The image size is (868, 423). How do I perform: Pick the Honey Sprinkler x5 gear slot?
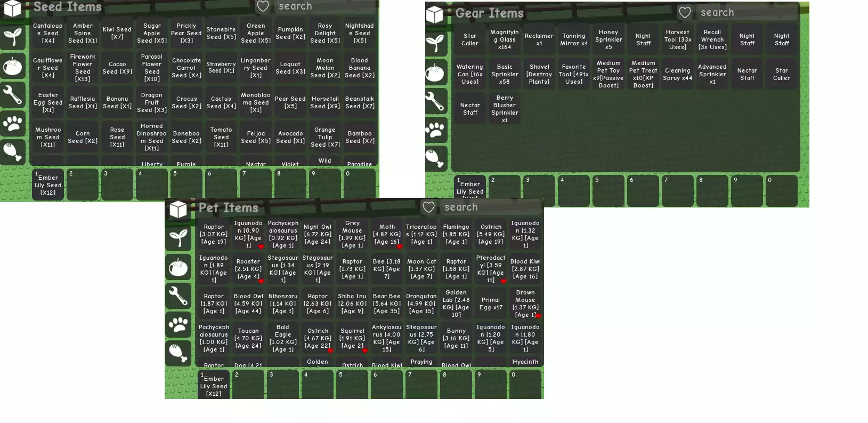click(609, 39)
